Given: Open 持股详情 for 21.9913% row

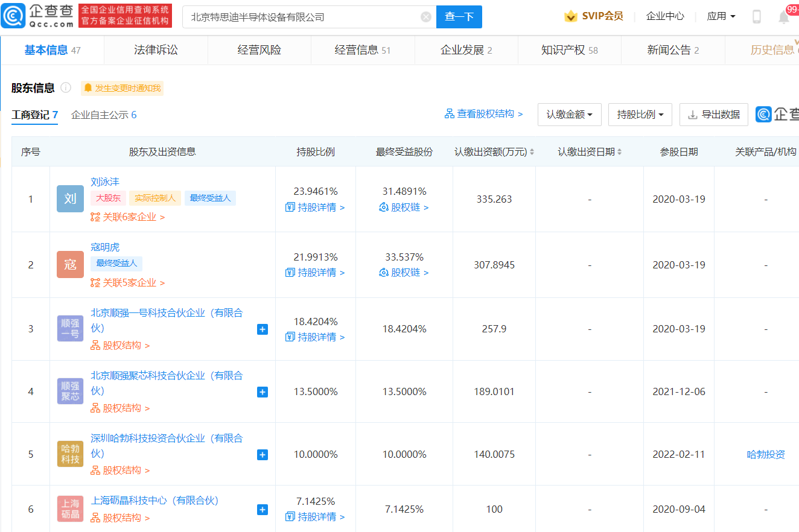Looking at the screenshot, I should tap(315, 273).
